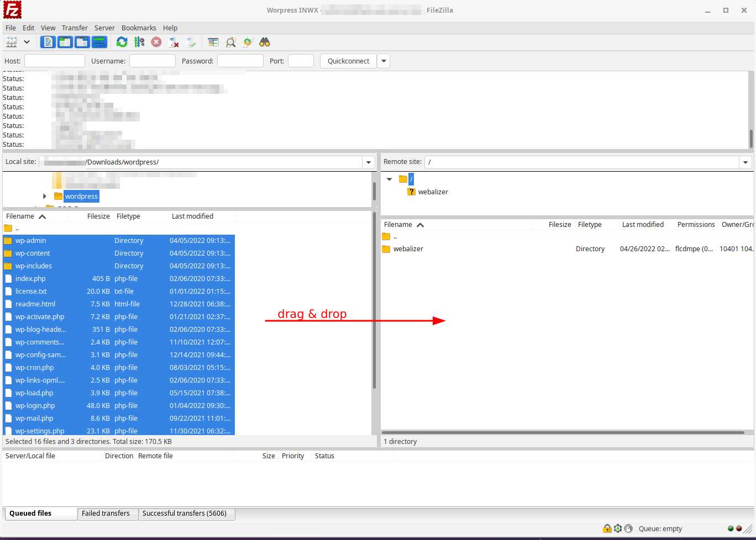Click the transfer type gear icon
The image size is (756, 540).
click(x=618, y=528)
